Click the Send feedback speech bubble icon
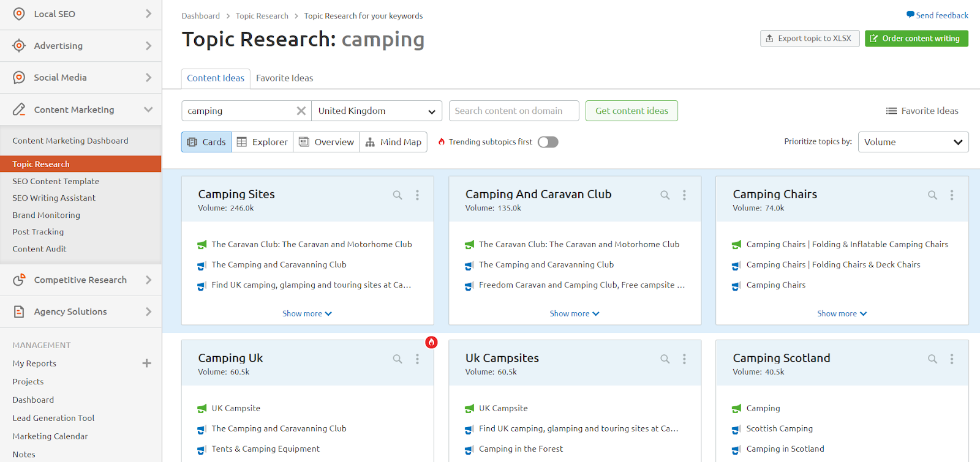Viewport: 980px width, 462px height. [911, 15]
